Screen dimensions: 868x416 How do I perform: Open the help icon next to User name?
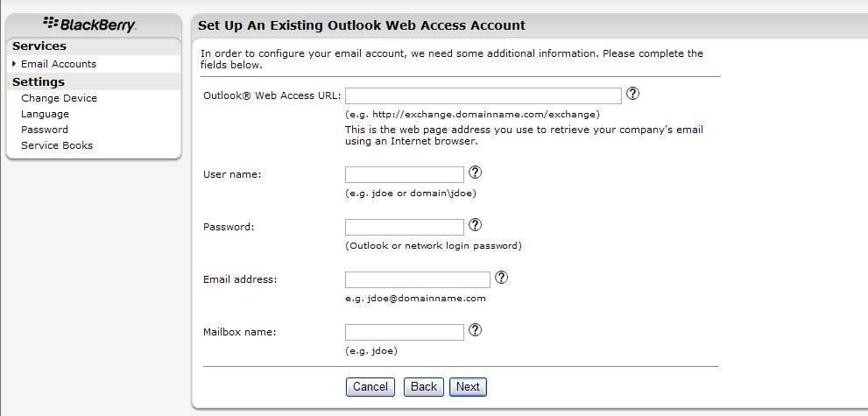[475, 173]
